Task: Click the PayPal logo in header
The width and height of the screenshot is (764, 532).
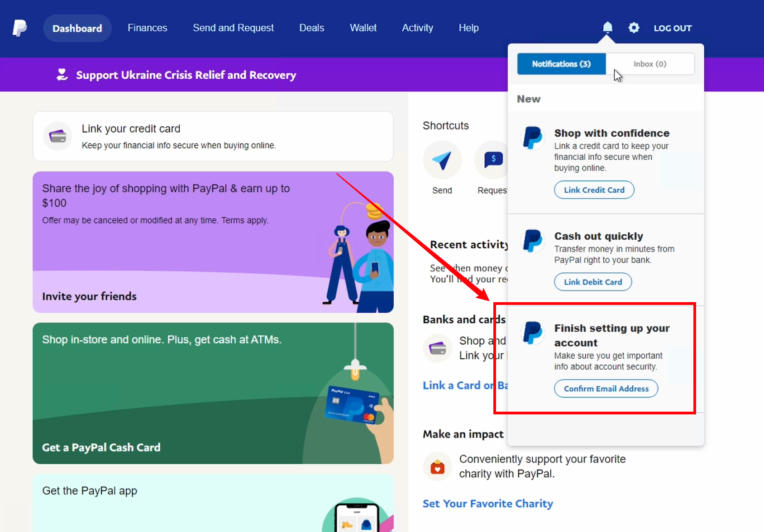Action: 19,28
